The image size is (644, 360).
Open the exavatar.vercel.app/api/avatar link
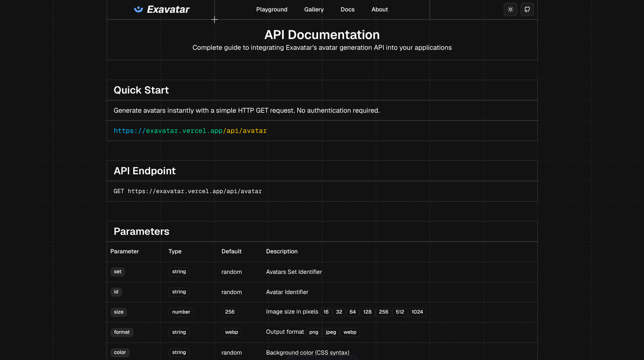click(x=190, y=131)
